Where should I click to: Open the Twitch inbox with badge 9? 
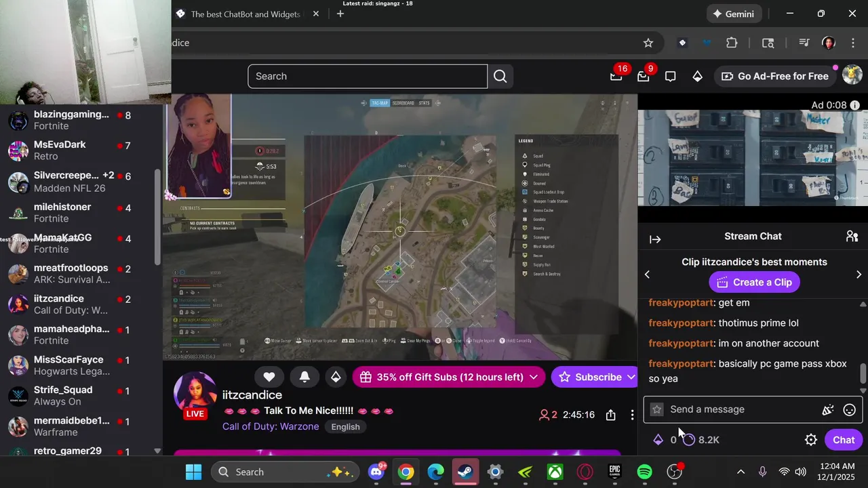tap(643, 76)
